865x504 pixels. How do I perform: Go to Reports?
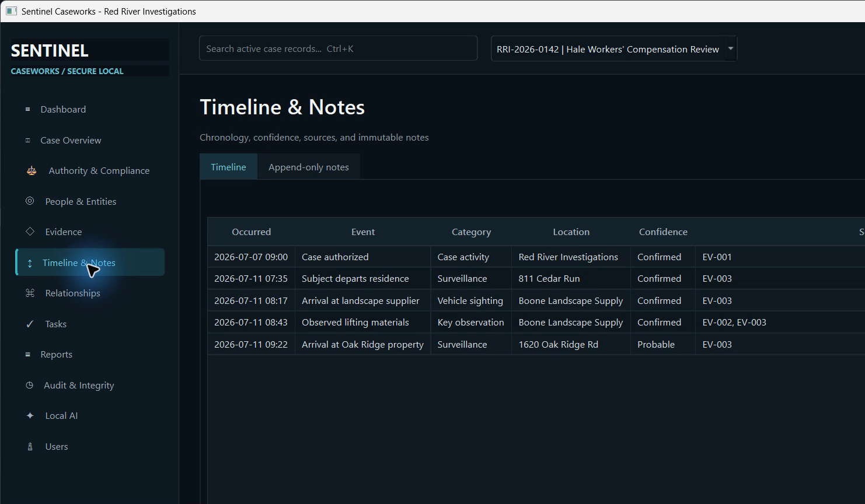[x=90, y=354]
